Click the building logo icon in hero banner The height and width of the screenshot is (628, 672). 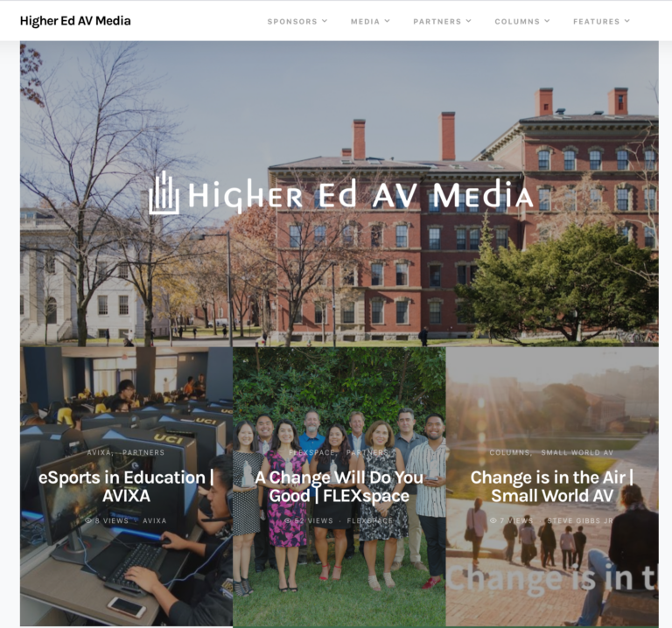click(x=164, y=193)
